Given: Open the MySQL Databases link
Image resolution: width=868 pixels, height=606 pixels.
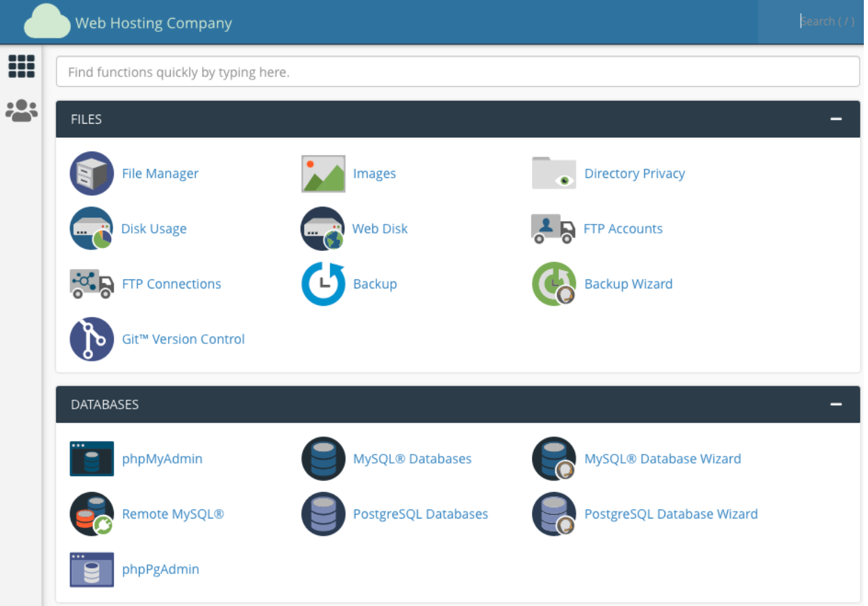Looking at the screenshot, I should tap(412, 459).
